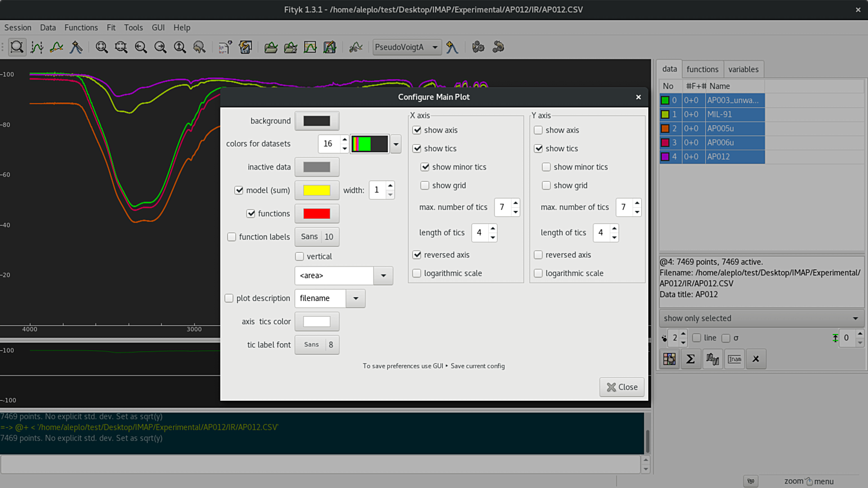Open the Functions menu
This screenshot has height=488, width=868.
click(81, 28)
